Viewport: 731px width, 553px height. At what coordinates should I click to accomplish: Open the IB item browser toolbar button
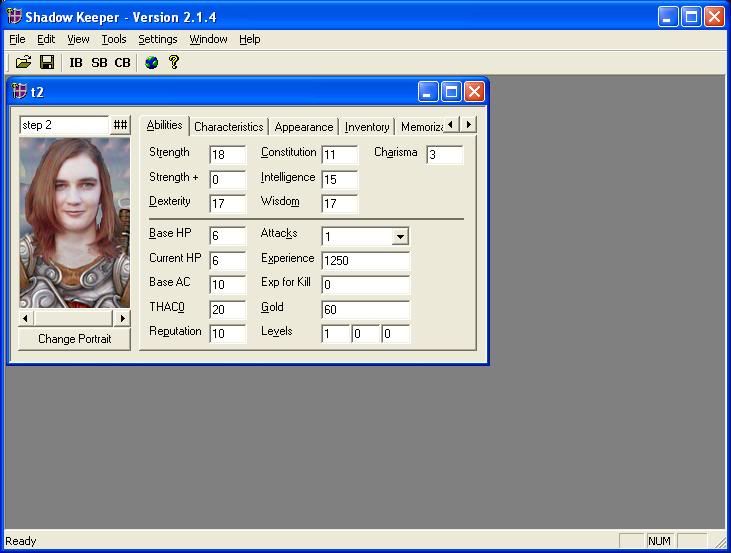point(76,62)
